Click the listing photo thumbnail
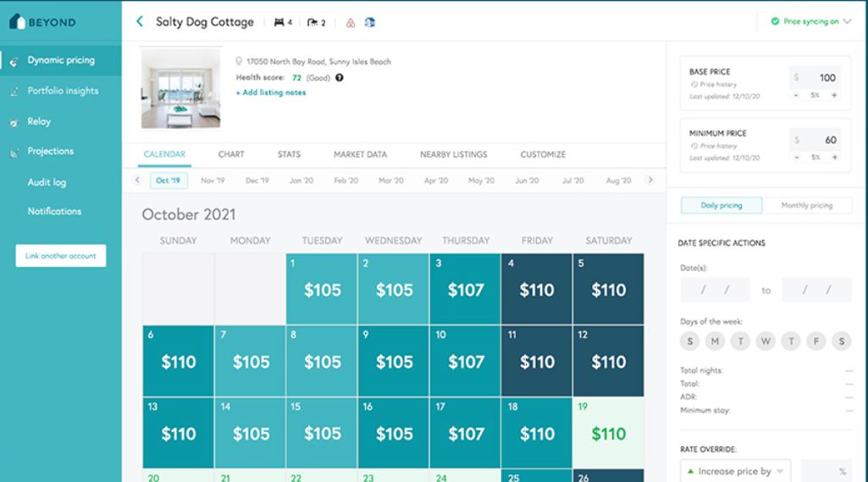Screen dimensions: 868x482 (x=180, y=89)
